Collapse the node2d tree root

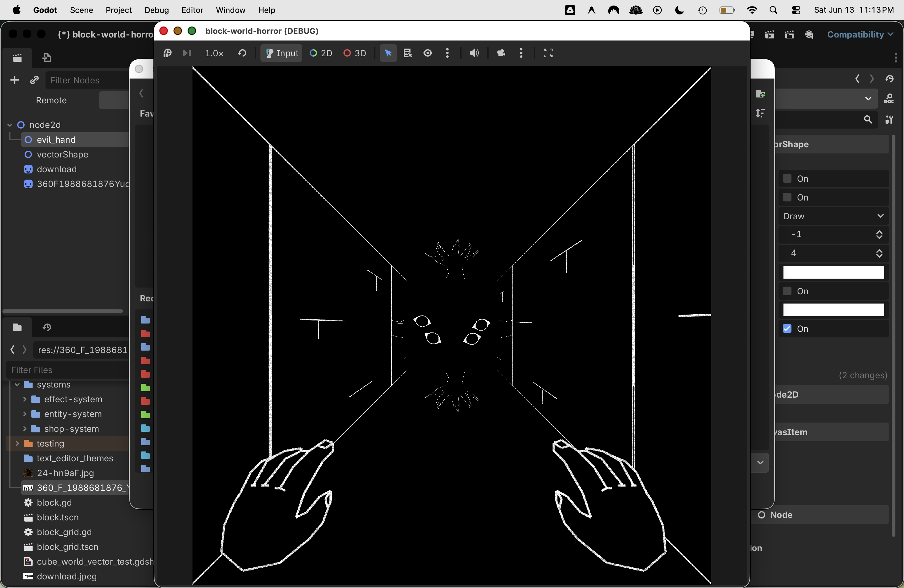tap(10, 125)
